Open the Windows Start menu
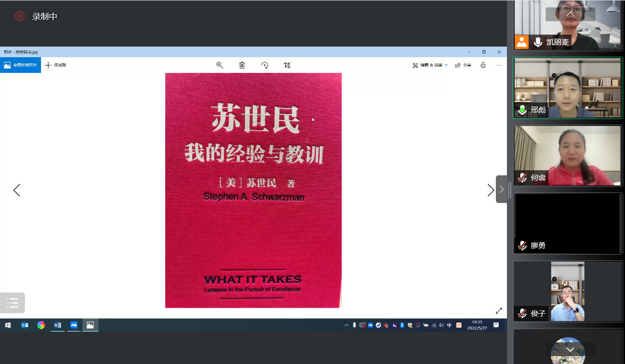This screenshot has height=364, width=625. click(8, 325)
